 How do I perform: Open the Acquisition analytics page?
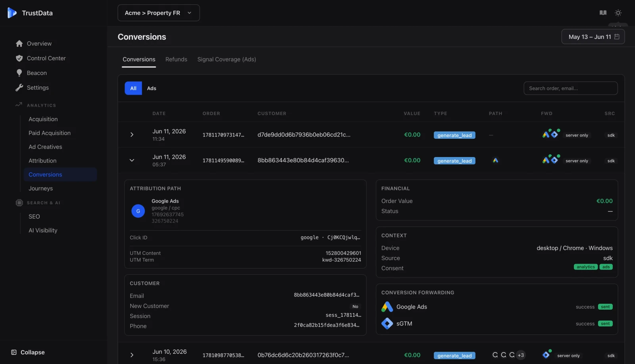point(43,119)
